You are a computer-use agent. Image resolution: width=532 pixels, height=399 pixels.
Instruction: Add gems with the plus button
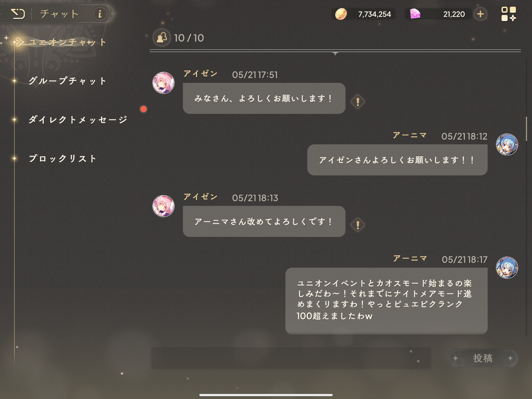coord(480,14)
